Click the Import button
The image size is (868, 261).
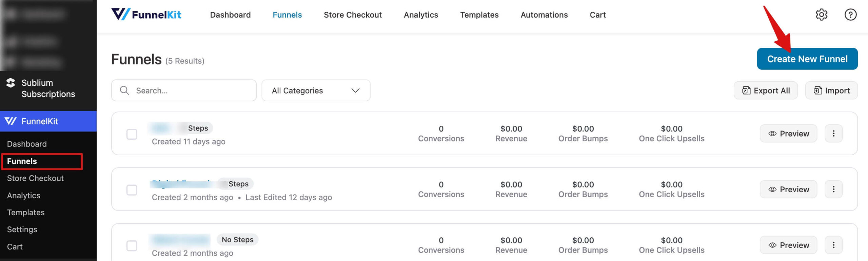831,91
